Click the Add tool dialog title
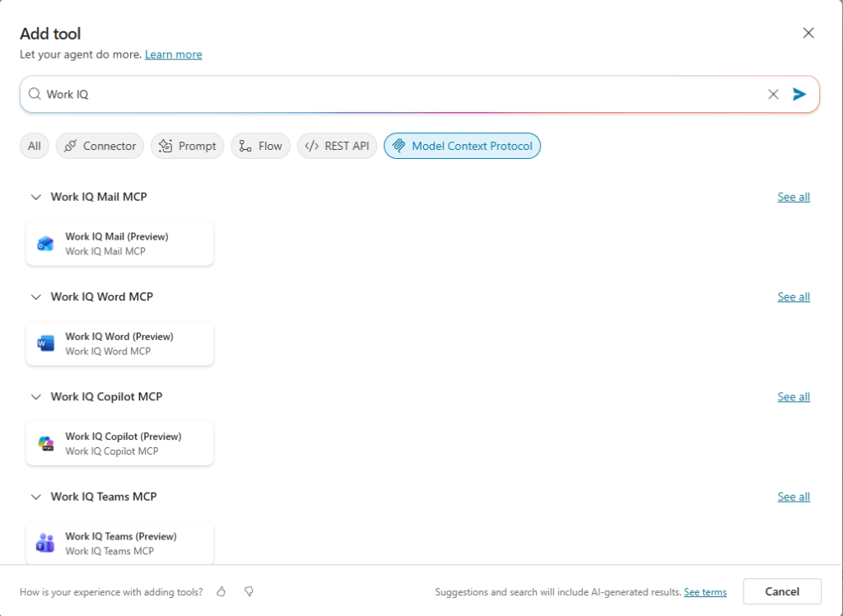The image size is (843, 616). click(x=50, y=34)
